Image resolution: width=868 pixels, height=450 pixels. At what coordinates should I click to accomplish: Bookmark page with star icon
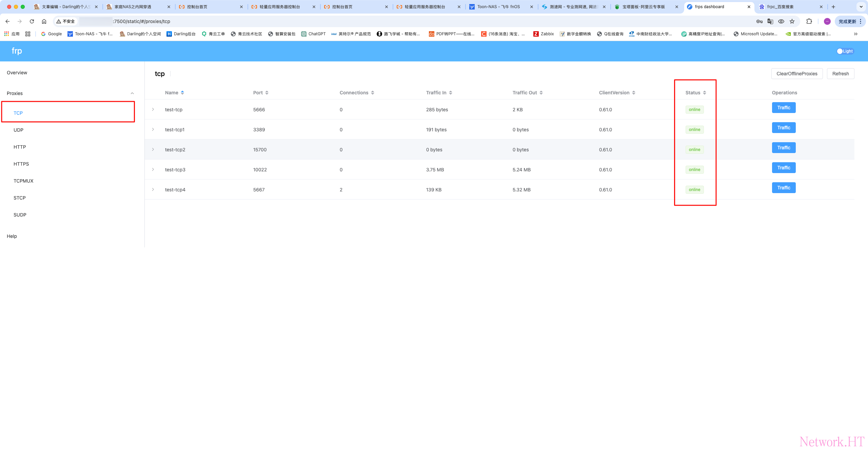(x=792, y=21)
